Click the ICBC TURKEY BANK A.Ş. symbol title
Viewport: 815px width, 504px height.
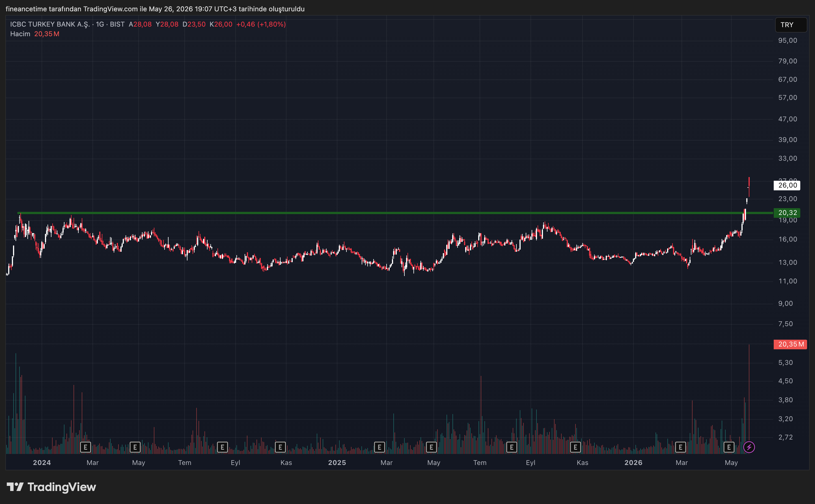click(x=50, y=24)
